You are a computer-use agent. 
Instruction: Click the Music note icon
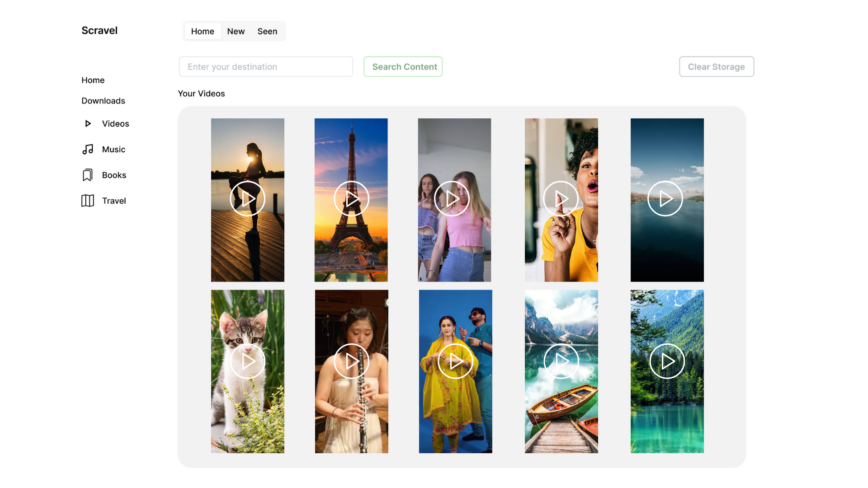(x=88, y=149)
